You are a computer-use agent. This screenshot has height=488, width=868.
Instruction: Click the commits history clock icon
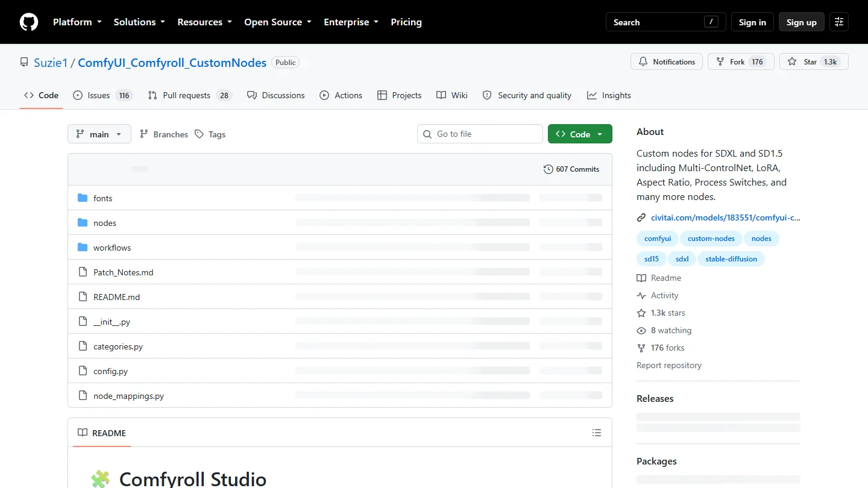point(549,169)
